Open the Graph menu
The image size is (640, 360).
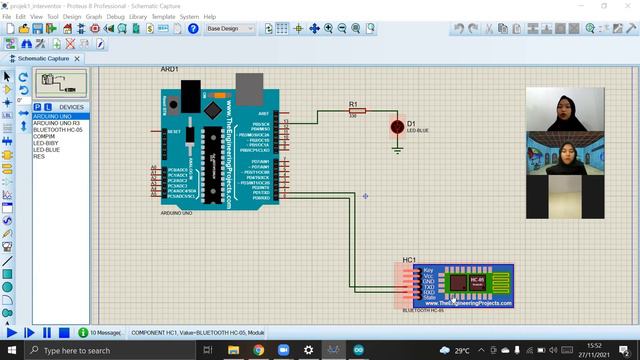(x=94, y=17)
